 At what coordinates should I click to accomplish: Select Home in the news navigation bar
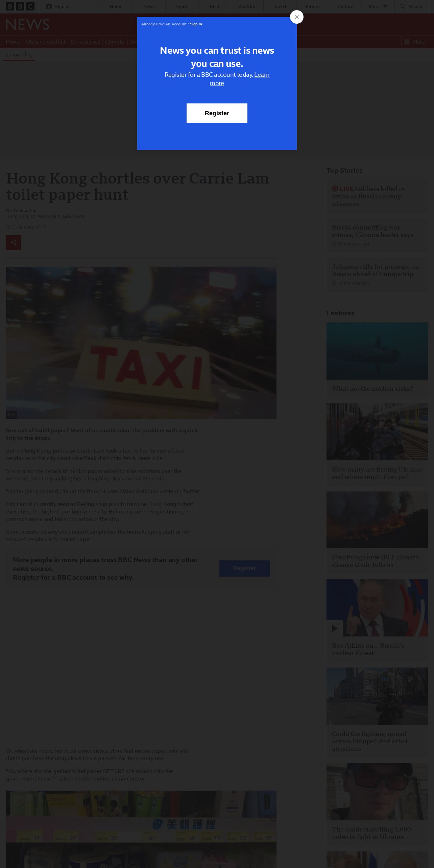point(13,42)
